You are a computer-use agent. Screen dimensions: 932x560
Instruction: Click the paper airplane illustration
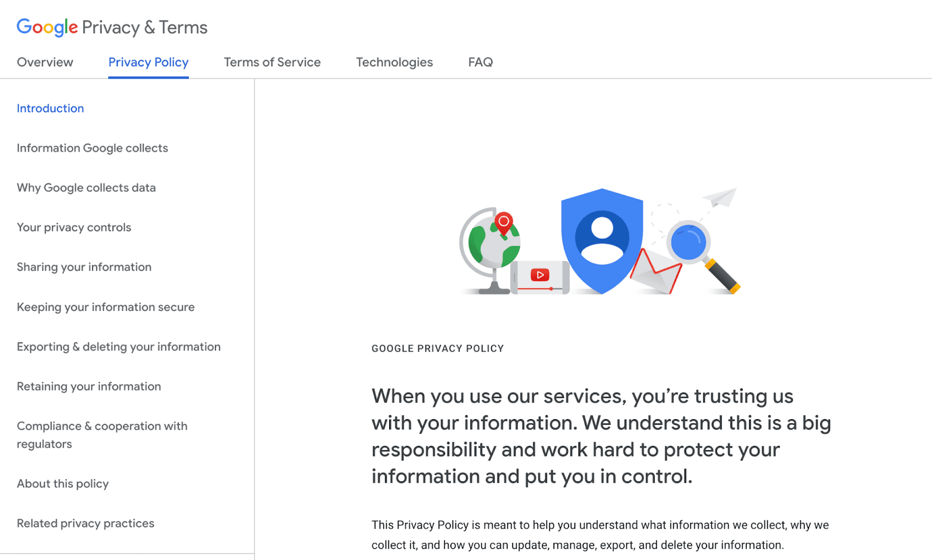[x=720, y=197]
